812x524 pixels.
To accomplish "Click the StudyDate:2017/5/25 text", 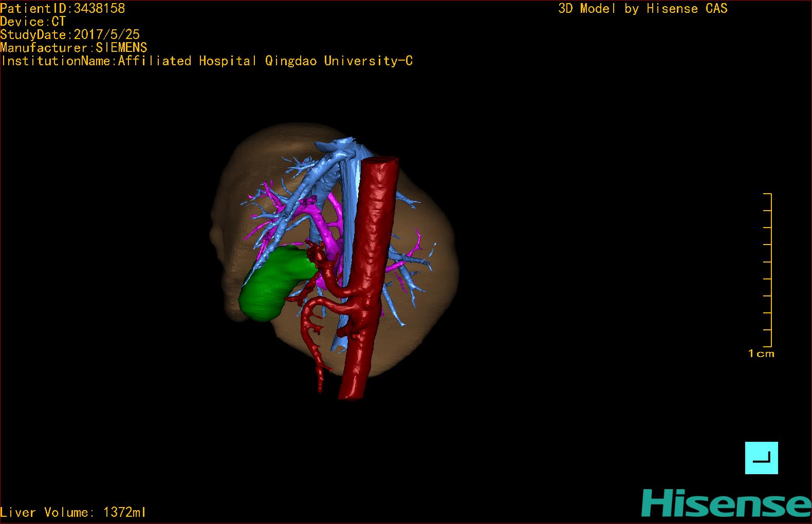I will [x=70, y=34].
